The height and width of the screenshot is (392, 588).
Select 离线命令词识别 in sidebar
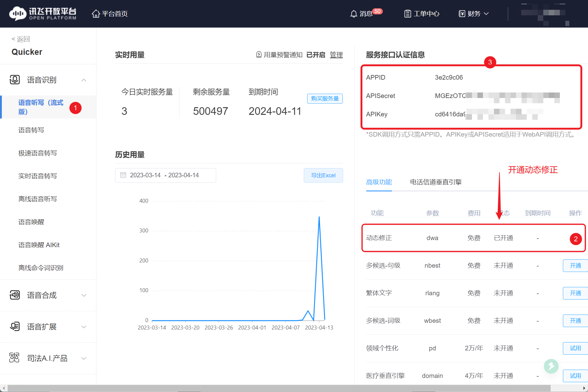pos(41,268)
